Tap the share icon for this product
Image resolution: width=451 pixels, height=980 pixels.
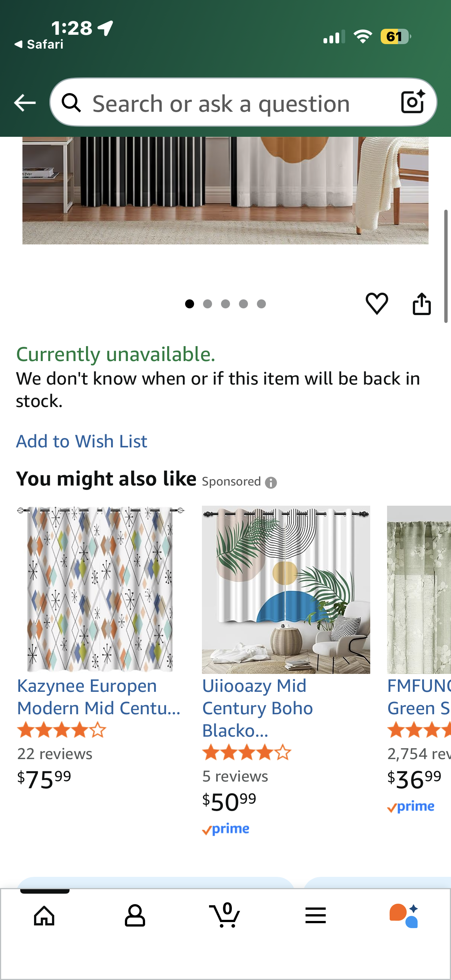[x=422, y=304]
